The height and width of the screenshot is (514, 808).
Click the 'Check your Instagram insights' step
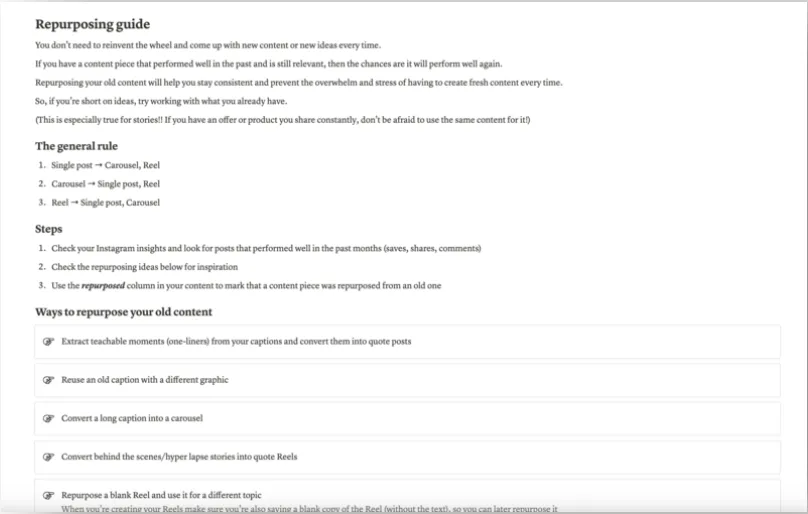(266, 248)
